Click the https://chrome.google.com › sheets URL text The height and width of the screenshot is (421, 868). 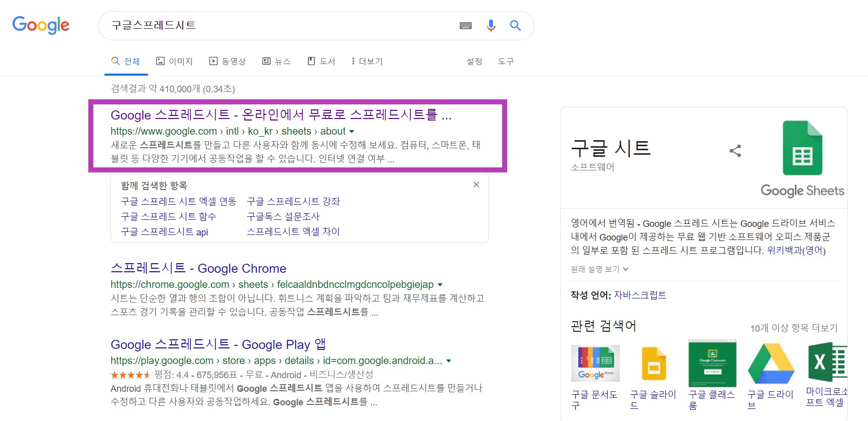272,284
